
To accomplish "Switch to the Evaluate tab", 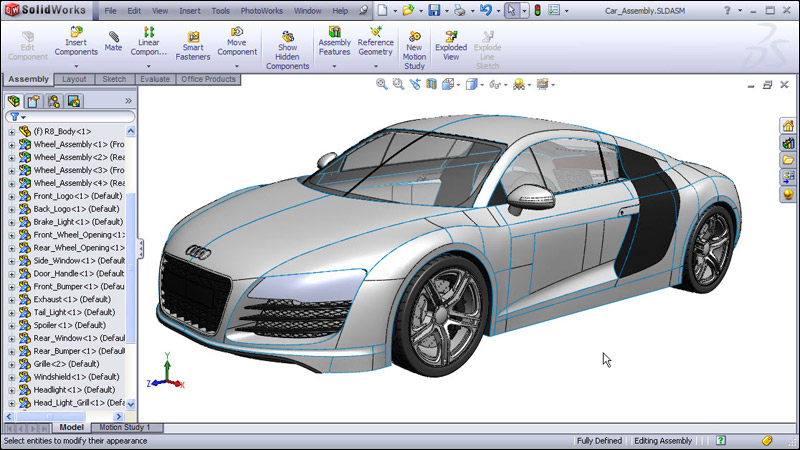I will point(154,79).
